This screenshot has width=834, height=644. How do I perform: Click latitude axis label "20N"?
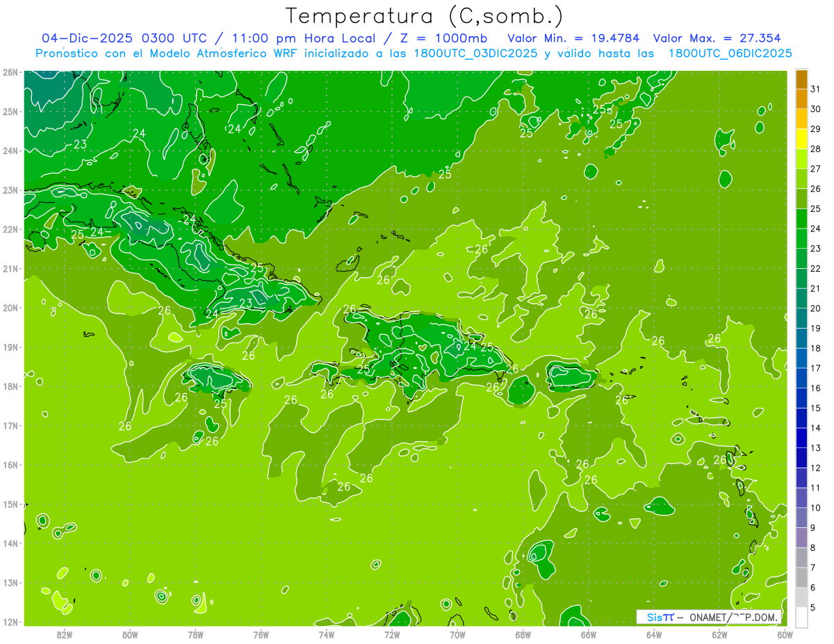coord(10,308)
